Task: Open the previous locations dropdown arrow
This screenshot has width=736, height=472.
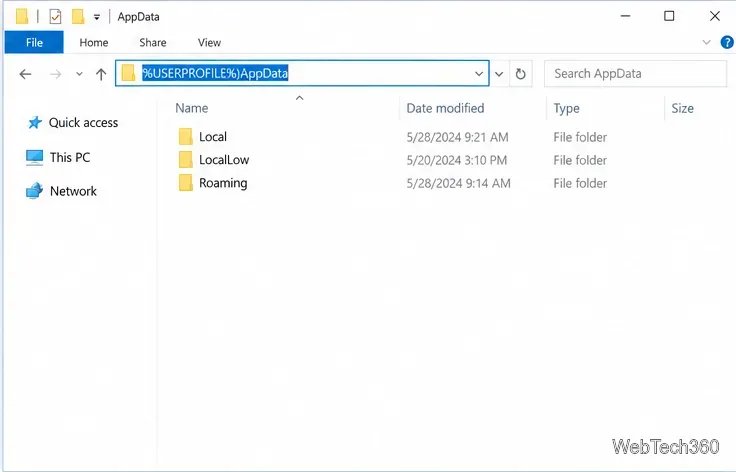Action: tap(499, 74)
